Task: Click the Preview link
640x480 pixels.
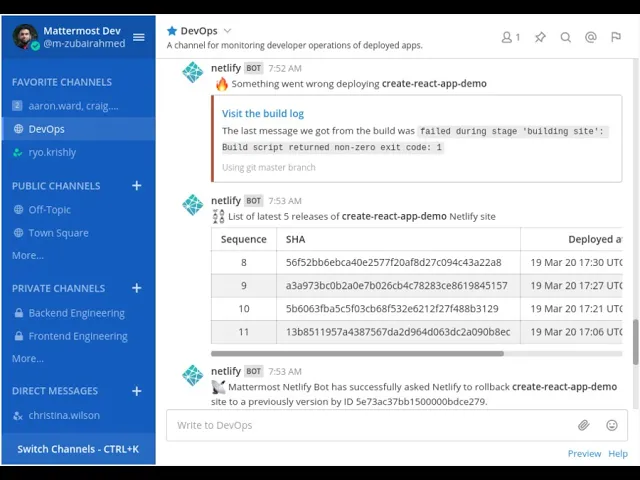Action: click(584, 453)
